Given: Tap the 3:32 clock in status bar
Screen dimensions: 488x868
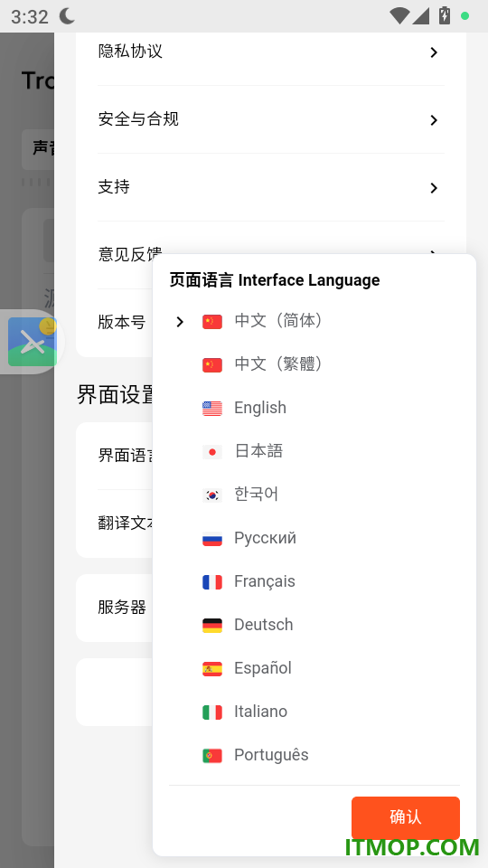Looking at the screenshot, I should click(x=29, y=16).
